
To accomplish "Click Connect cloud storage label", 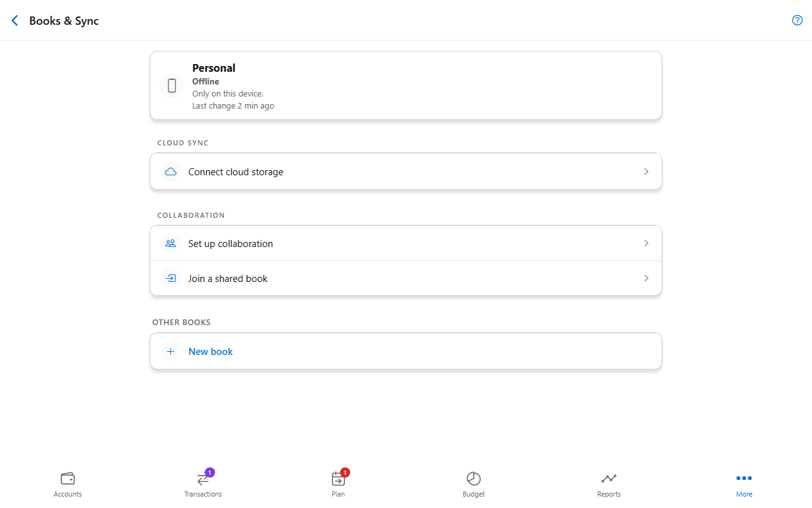I will [x=236, y=171].
